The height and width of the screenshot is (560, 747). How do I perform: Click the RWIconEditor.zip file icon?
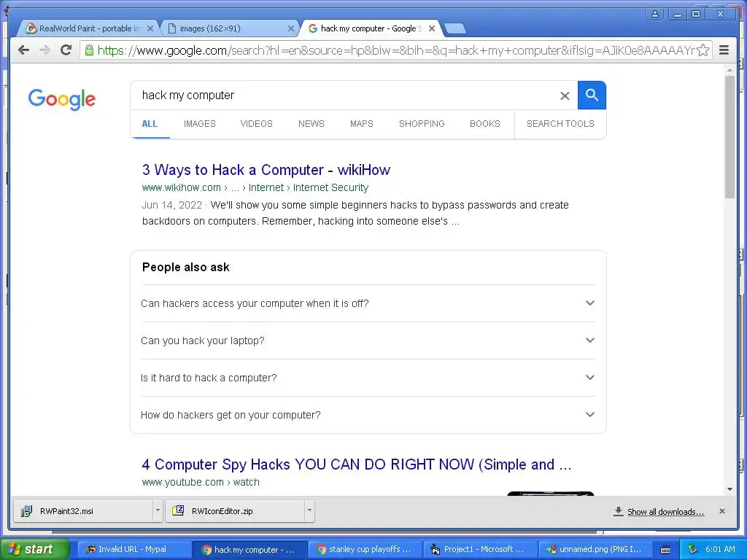tap(178, 510)
